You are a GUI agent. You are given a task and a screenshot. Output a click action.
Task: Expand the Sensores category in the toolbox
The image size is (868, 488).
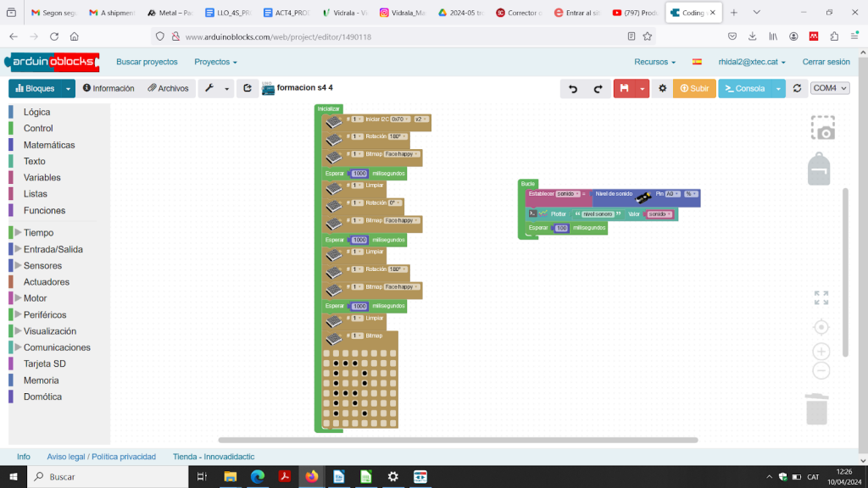coord(42,265)
